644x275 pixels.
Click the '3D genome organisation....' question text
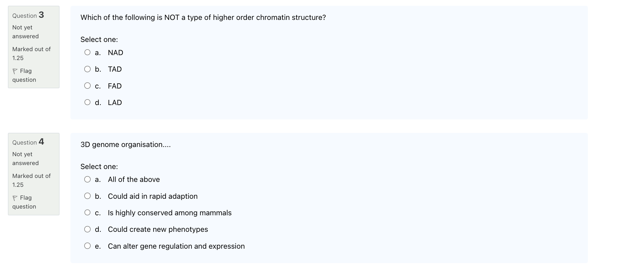click(125, 144)
